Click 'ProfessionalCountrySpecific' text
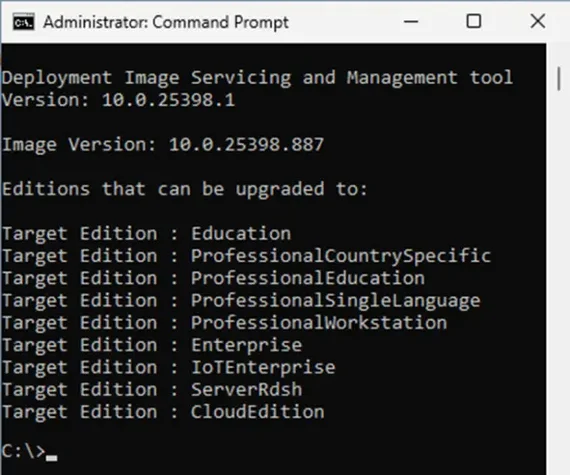 [x=341, y=255]
